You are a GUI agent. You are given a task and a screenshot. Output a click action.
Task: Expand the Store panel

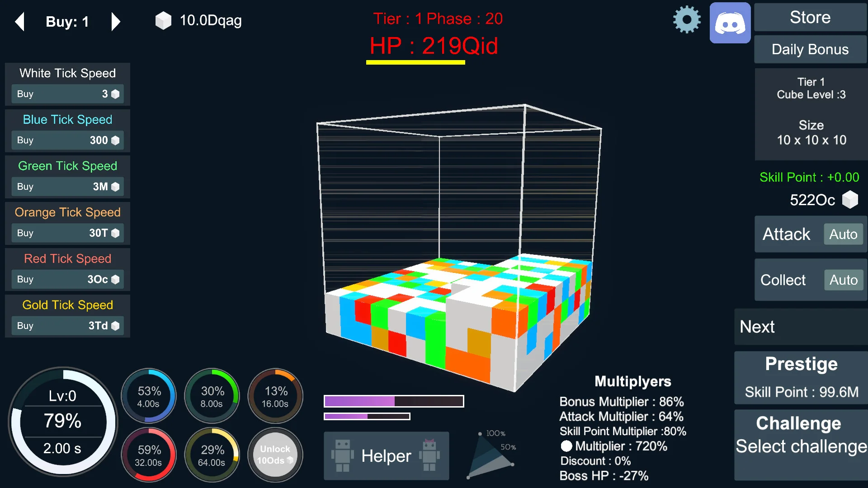tap(811, 17)
